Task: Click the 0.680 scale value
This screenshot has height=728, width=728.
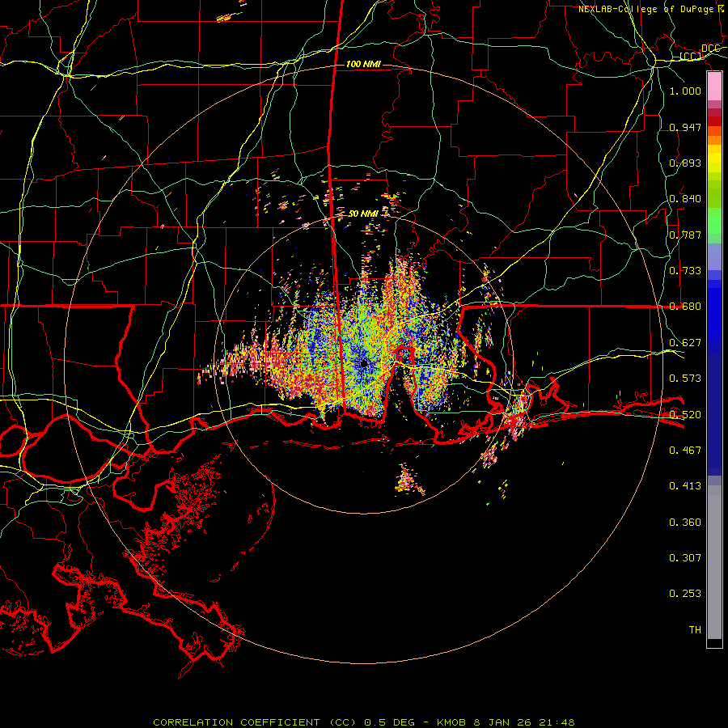Action: [x=685, y=306]
